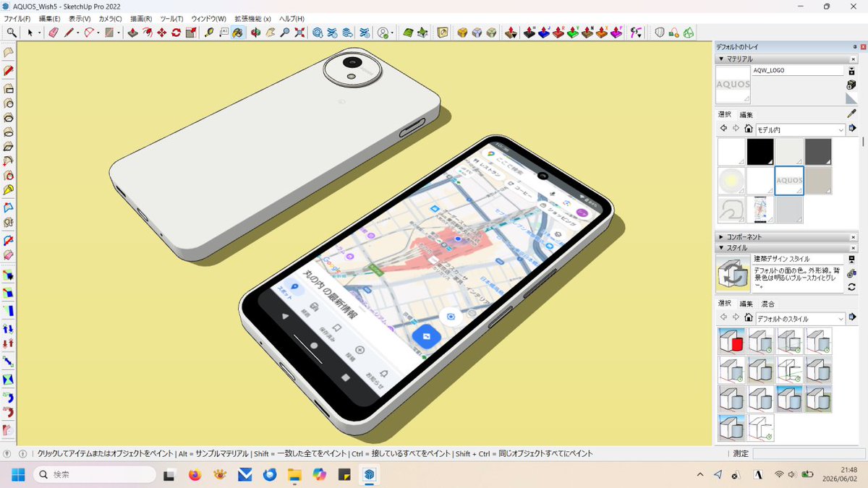Open Firefox from the taskbar
Image resolution: width=868 pixels, height=488 pixels.
point(194,475)
